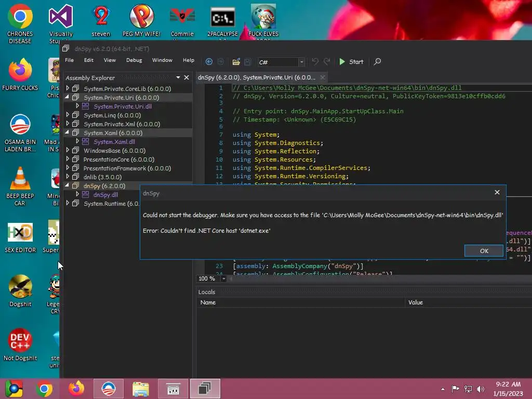Close the Assembly Explorer panel
Image resolution: width=532 pixels, height=399 pixels.
(x=187, y=77)
